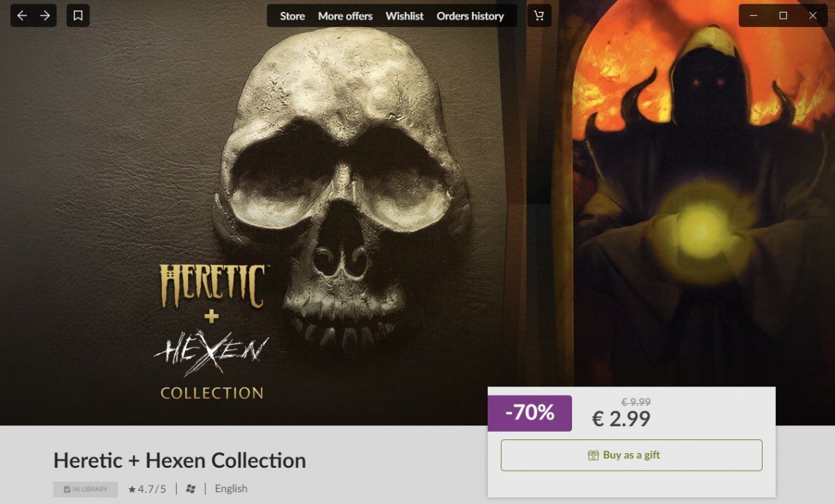The image size is (835, 504).
Task: Open the More offers menu
Action: pos(345,16)
